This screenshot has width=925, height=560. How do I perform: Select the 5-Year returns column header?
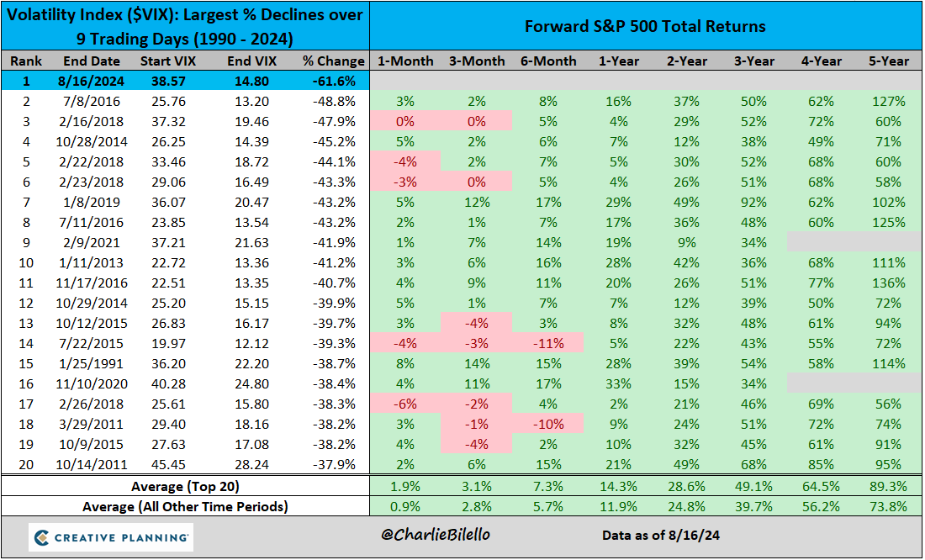pos(889,61)
